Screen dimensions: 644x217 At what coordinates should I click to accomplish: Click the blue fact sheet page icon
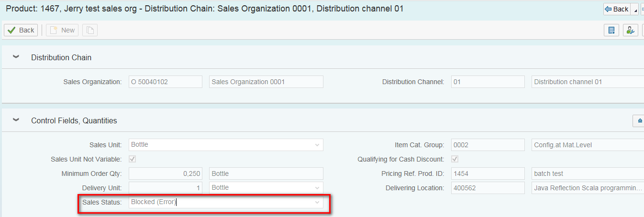point(611,30)
